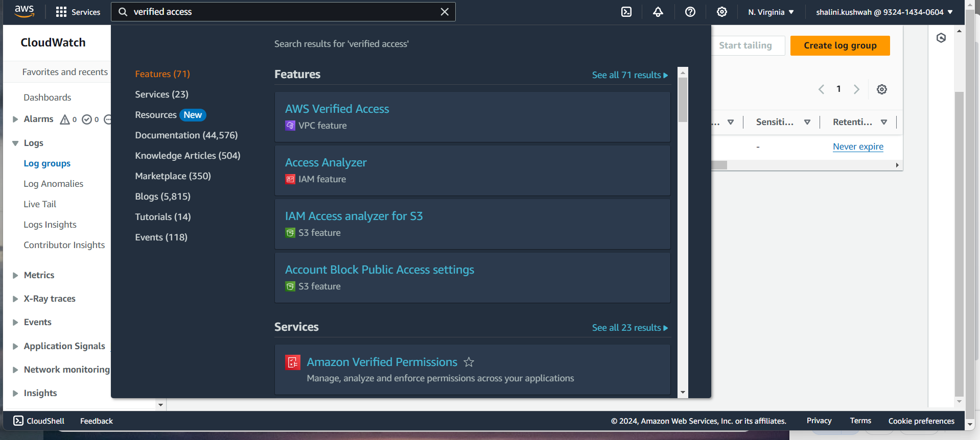This screenshot has width=980, height=440.
Task: Expand the Events section
Action: 15,323
